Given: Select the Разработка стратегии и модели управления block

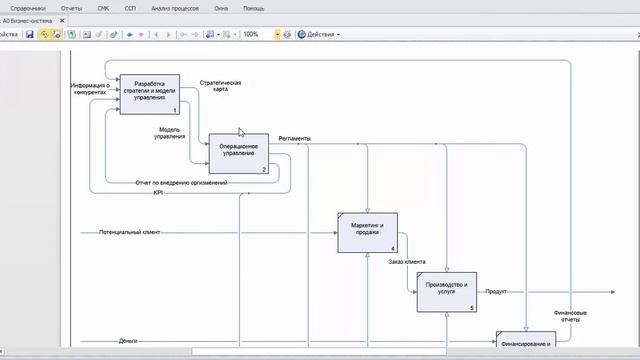Looking at the screenshot, I should tap(150, 94).
